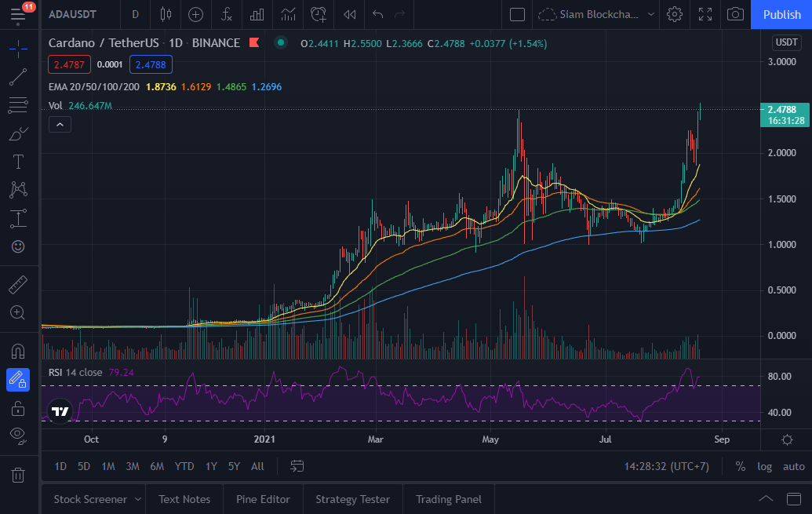Toggle percent scale mode

point(740,466)
